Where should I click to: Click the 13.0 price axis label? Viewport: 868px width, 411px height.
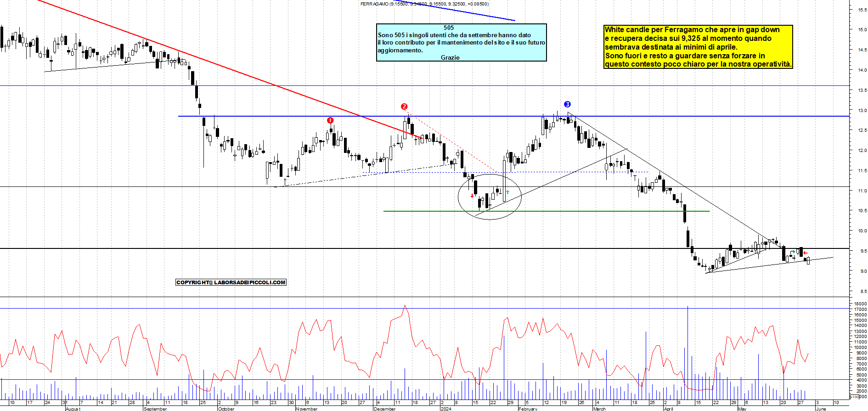[x=862, y=111]
